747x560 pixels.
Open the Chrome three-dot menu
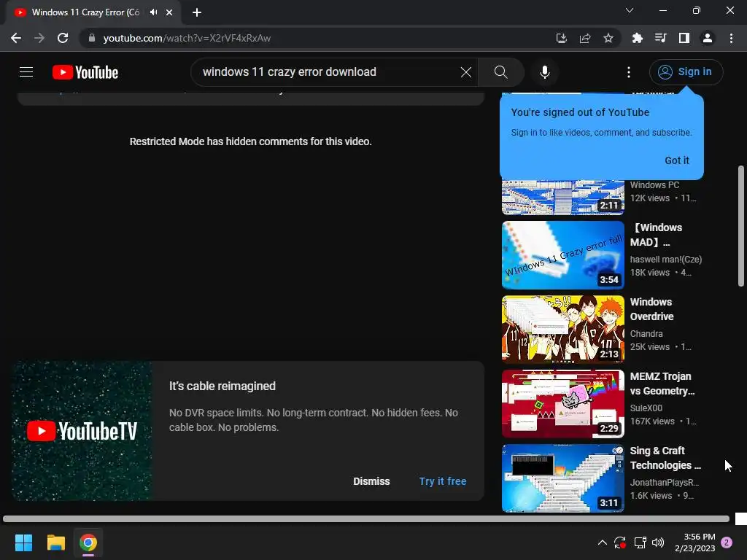click(x=731, y=38)
